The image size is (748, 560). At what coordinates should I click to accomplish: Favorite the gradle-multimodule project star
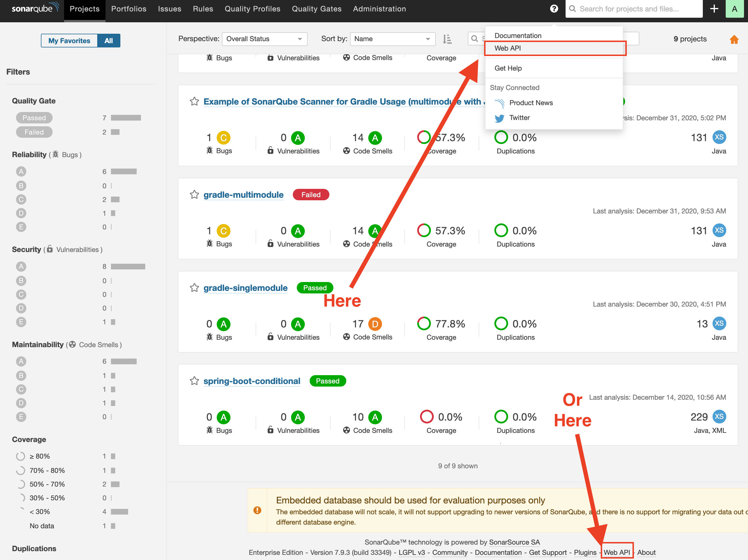point(194,195)
